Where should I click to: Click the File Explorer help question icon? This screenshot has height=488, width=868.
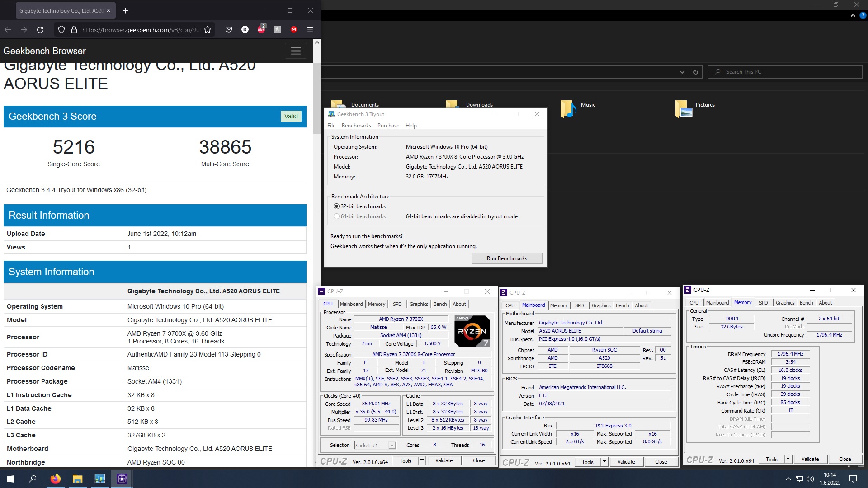(x=863, y=15)
